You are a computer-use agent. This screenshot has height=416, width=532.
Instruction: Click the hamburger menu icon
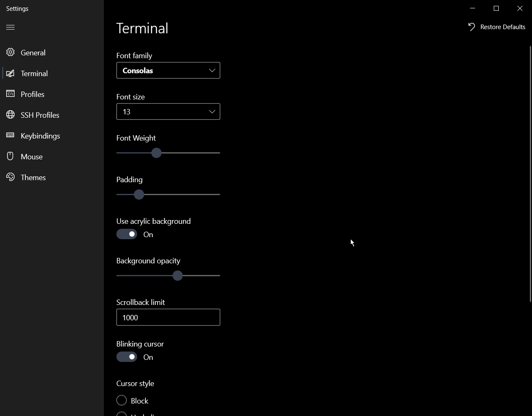coord(10,27)
